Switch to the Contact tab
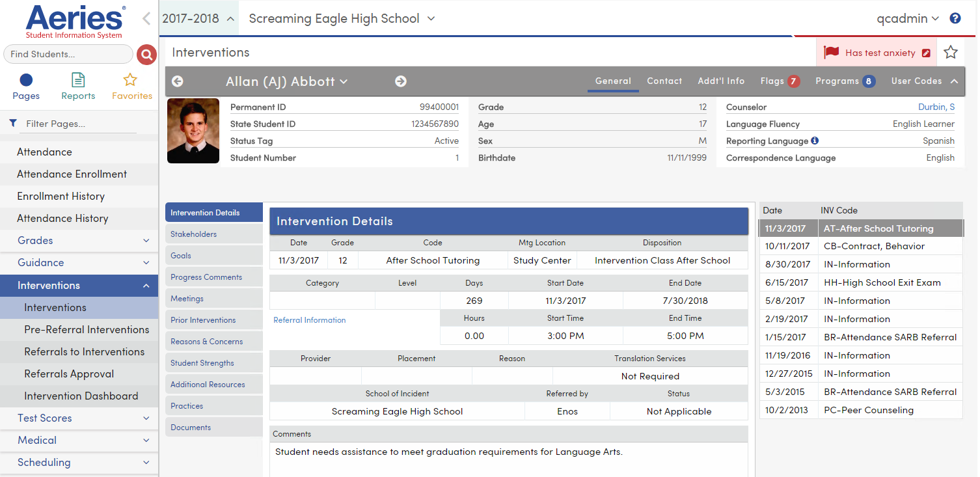 pos(664,81)
